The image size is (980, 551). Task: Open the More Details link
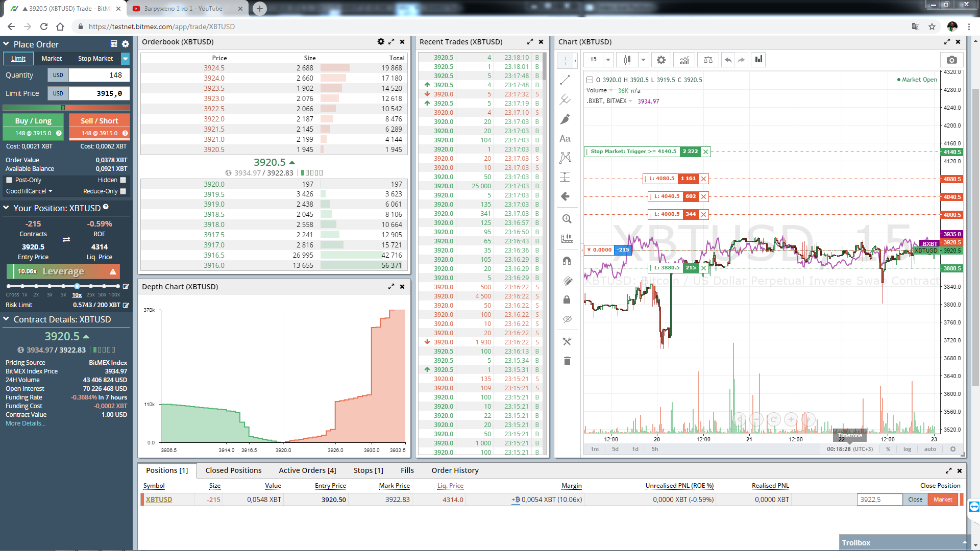26,423
